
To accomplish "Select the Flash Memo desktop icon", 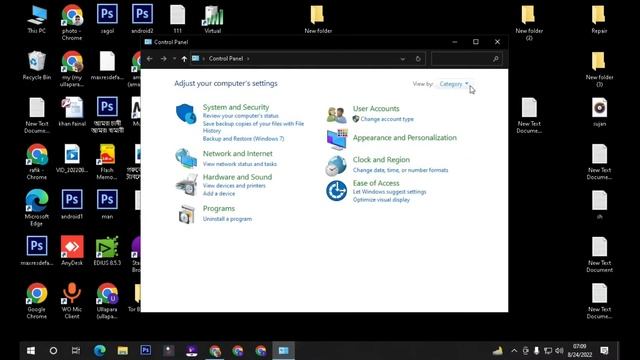I will 107,162.
